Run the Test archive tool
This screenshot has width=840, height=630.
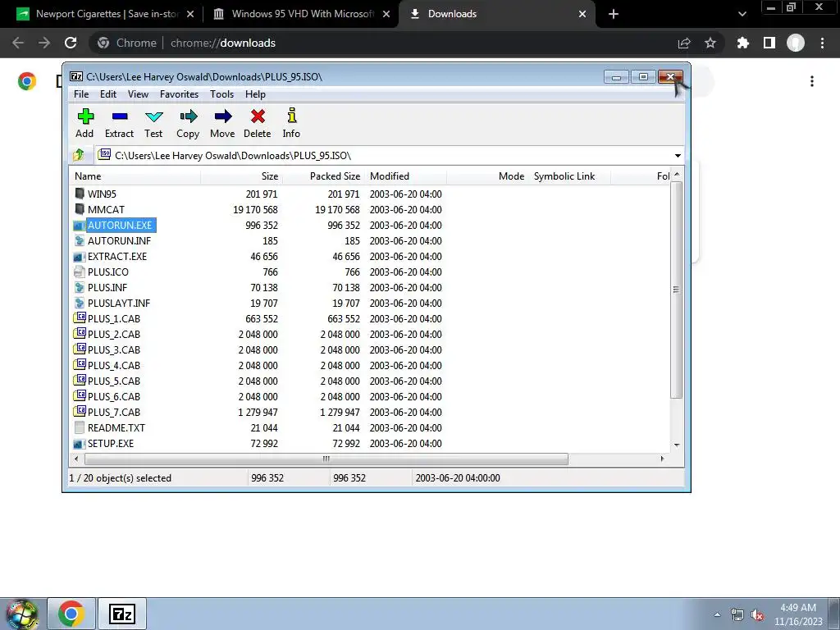[153, 116]
